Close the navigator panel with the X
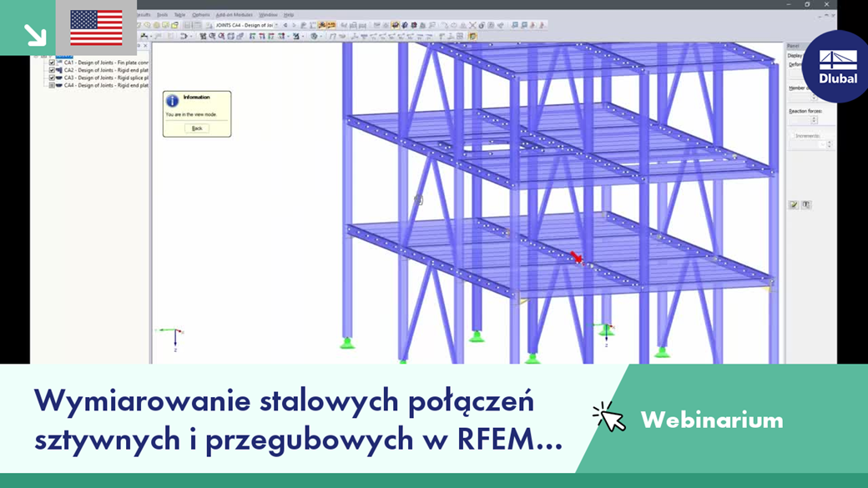 point(145,45)
